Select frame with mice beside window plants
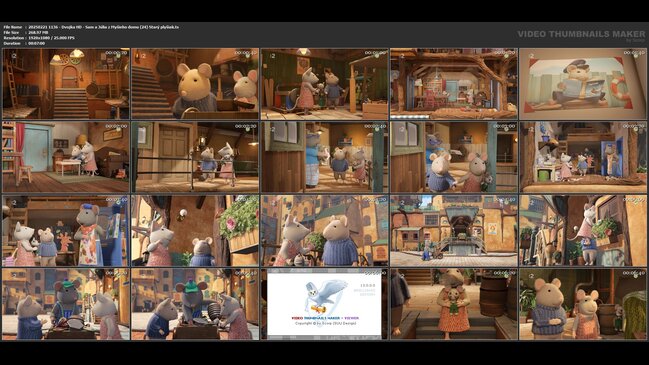Screen dimensions: 649x365 click(582, 231)
